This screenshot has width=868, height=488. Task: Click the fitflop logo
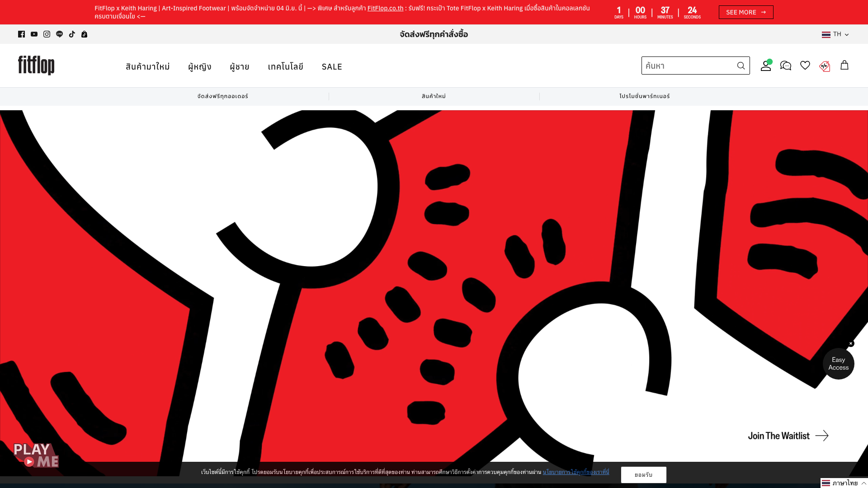[36, 66]
